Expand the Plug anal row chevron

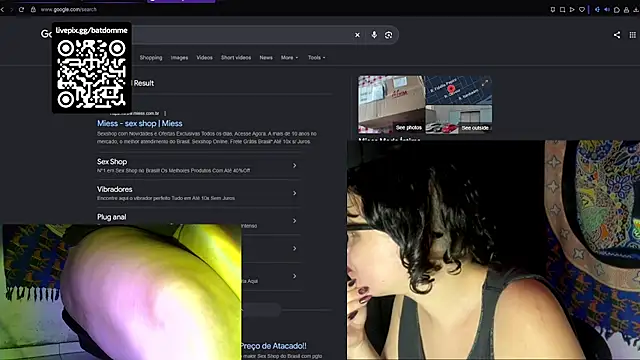[294, 221]
